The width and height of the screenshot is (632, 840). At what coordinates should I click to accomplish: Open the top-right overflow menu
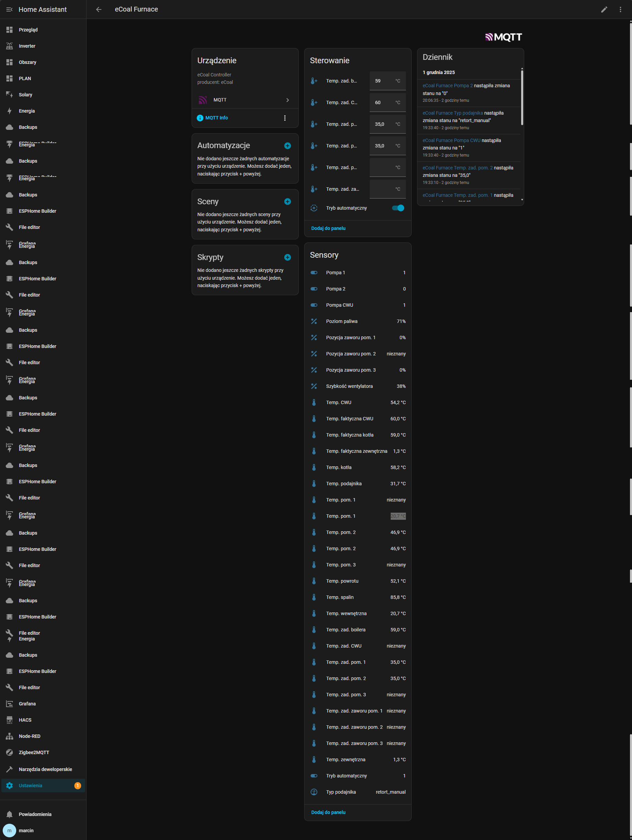[x=620, y=9]
